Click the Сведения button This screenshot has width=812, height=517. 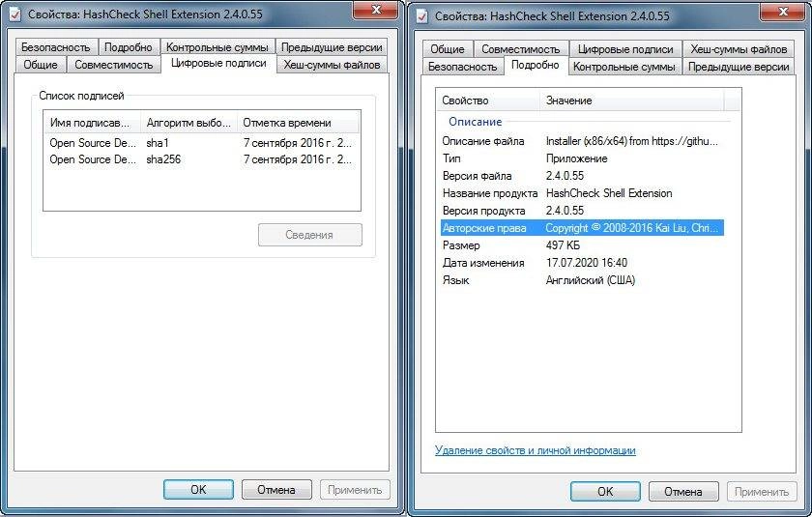309,235
